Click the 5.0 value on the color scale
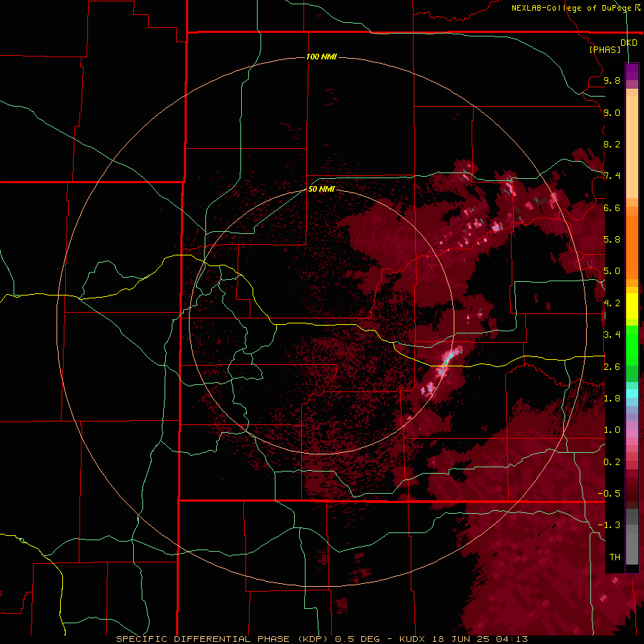Image resolution: width=644 pixels, height=644 pixels. pos(612,271)
